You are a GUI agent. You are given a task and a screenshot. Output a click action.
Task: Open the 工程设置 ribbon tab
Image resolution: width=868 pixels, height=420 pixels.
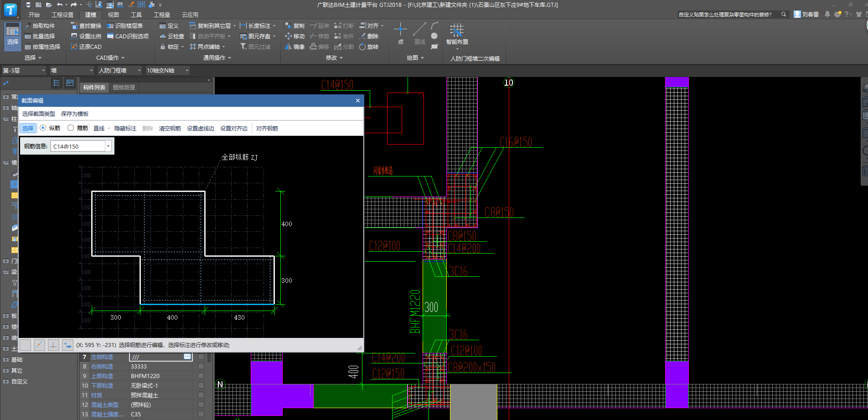[x=62, y=15]
